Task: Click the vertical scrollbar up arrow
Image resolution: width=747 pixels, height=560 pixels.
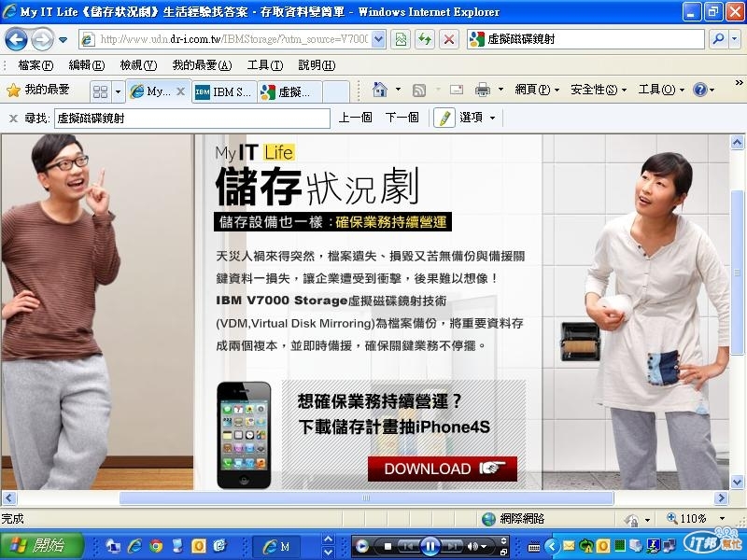Action: tap(737, 143)
